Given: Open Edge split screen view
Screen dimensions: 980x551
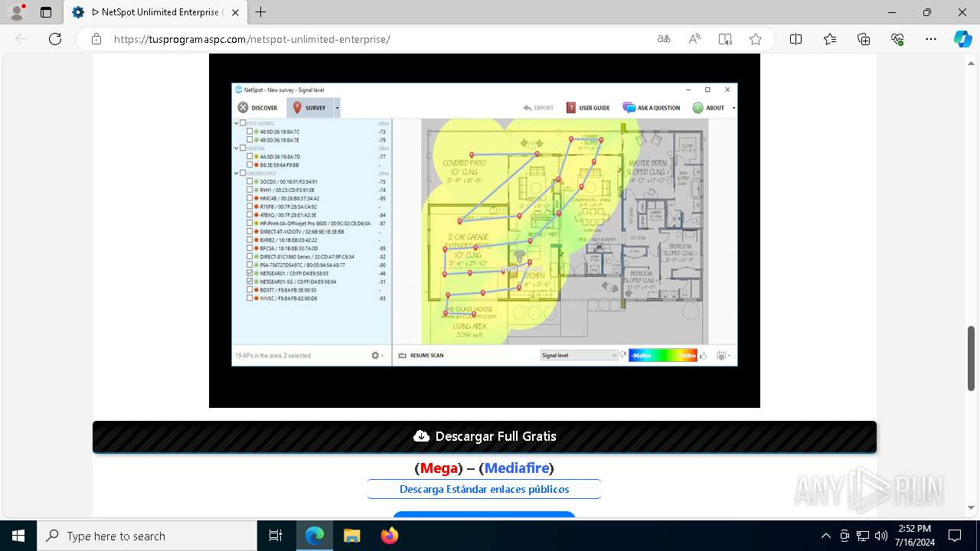Looking at the screenshot, I should click(795, 39).
